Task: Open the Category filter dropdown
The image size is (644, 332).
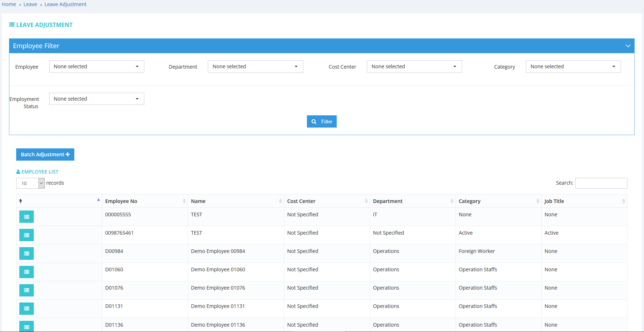Action: coord(573,66)
